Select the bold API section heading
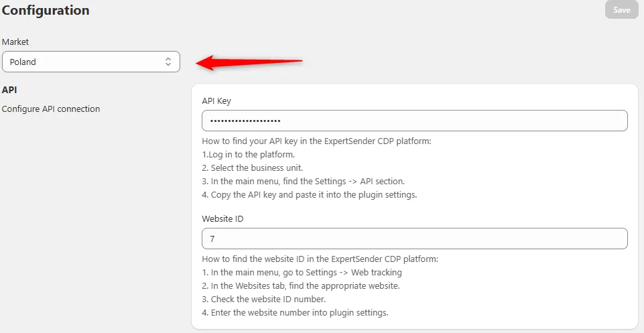This screenshot has height=333, width=644. (9, 90)
